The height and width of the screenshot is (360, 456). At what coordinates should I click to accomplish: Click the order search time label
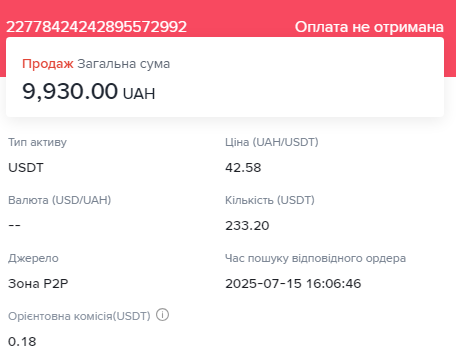pyautogui.click(x=315, y=258)
